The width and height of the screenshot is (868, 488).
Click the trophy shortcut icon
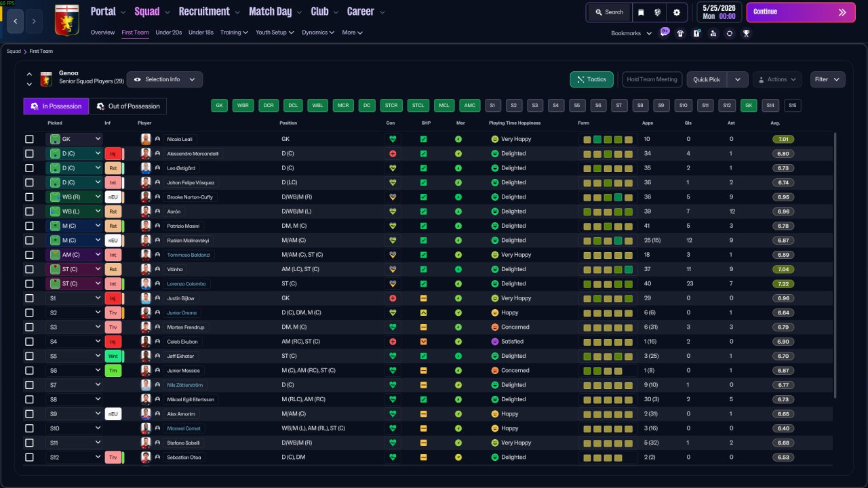pos(746,33)
